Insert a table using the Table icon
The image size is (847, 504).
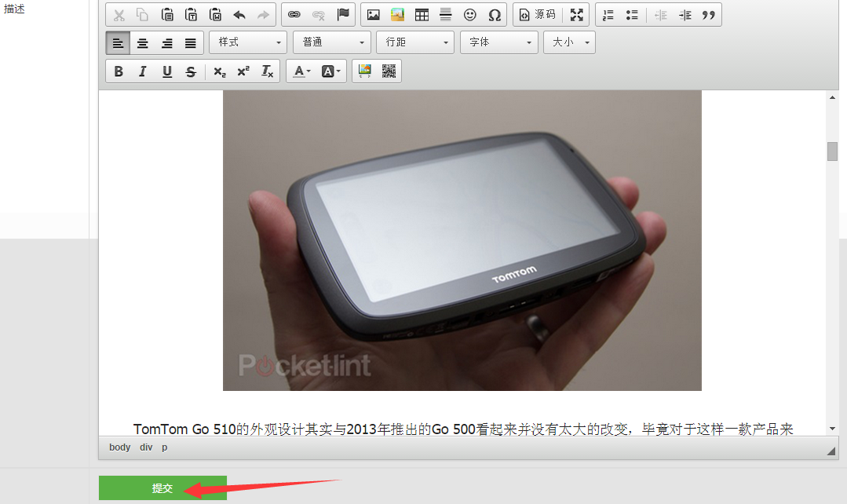(x=422, y=15)
